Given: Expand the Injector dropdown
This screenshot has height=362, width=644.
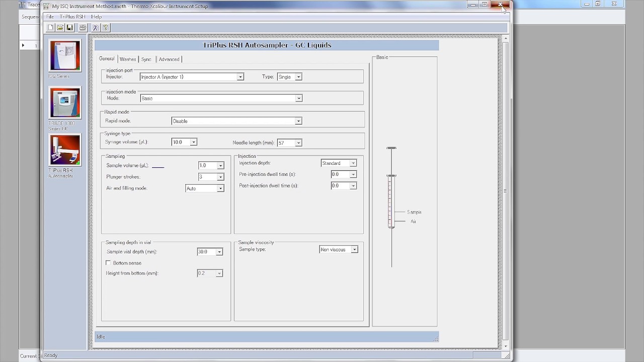Looking at the screenshot, I should tap(240, 77).
